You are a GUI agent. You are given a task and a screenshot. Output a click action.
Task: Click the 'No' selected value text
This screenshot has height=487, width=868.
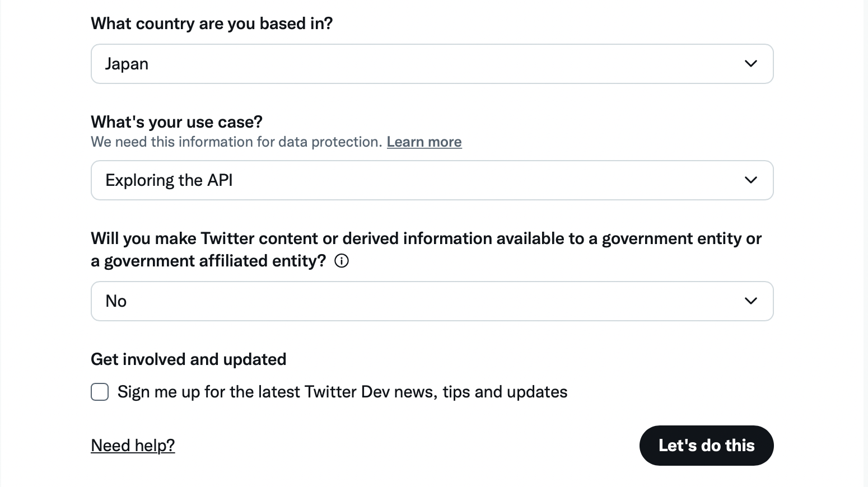(x=116, y=301)
